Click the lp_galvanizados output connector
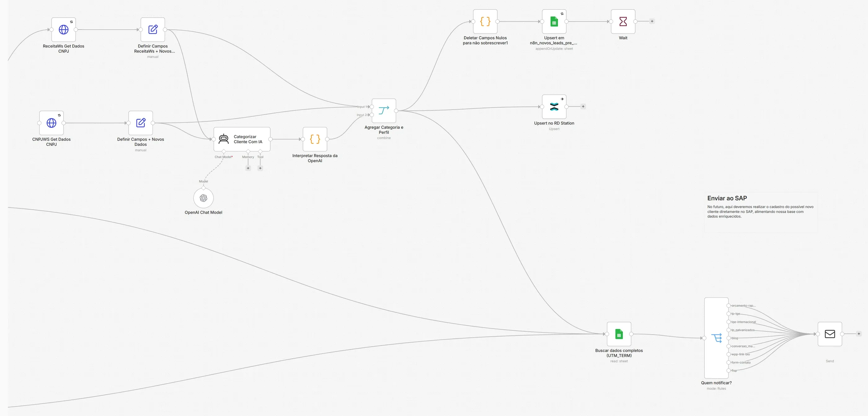 (728, 330)
